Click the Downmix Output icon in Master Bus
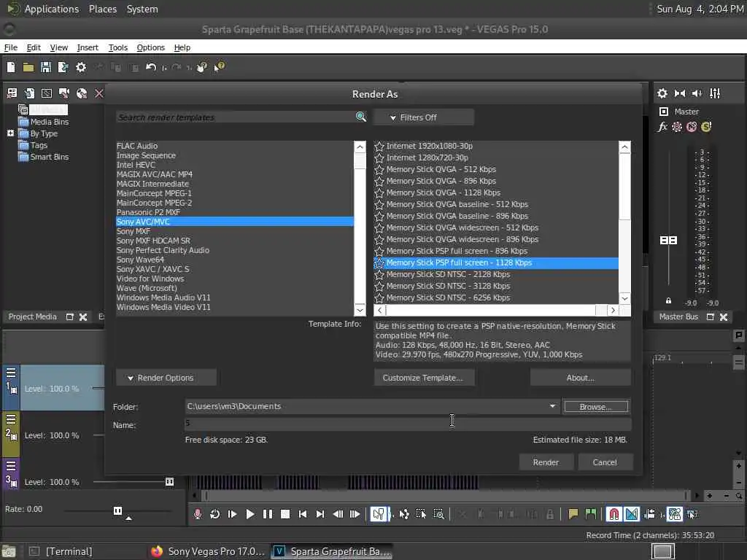 coord(680,93)
